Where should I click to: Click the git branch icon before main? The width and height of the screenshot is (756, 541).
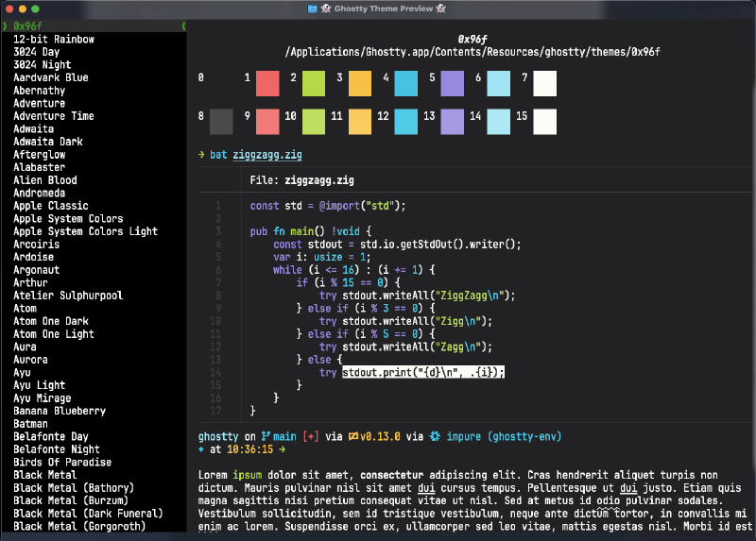point(266,436)
